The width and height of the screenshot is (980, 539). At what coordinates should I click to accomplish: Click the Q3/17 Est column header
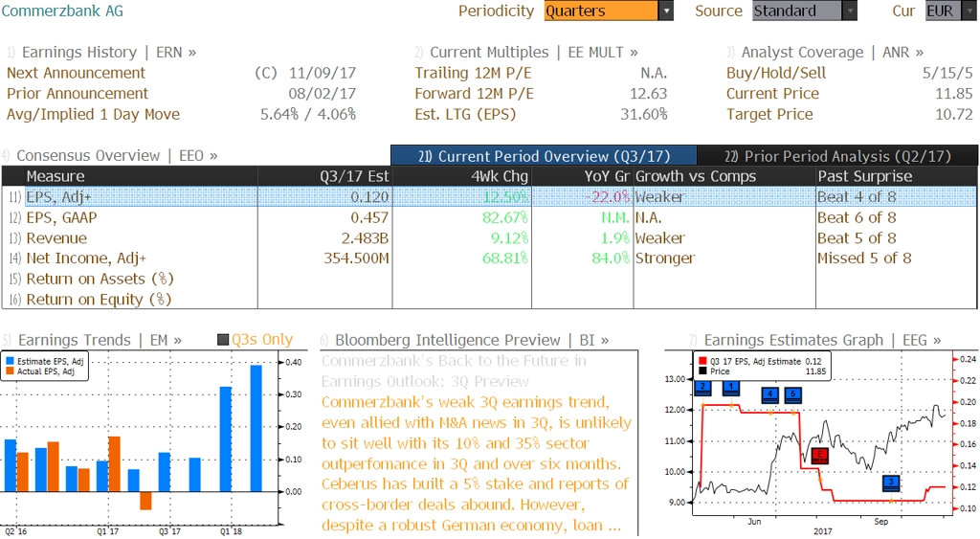click(x=325, y=176)
